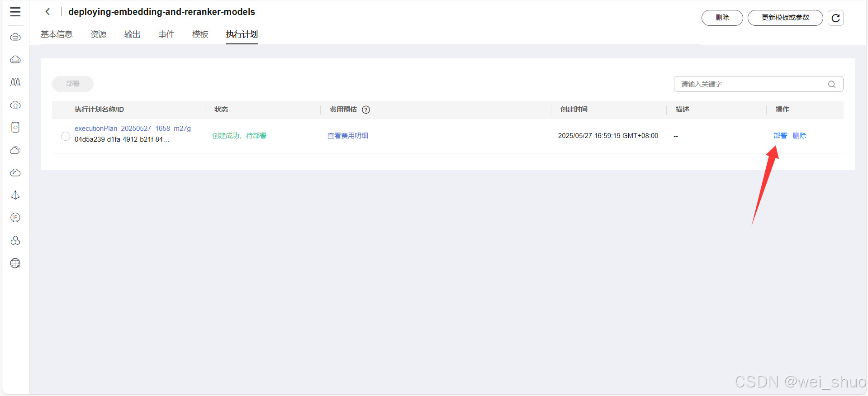The image size is (868, 396).
Task: Click the refresh icon button
Action: [x=835, y=18]
